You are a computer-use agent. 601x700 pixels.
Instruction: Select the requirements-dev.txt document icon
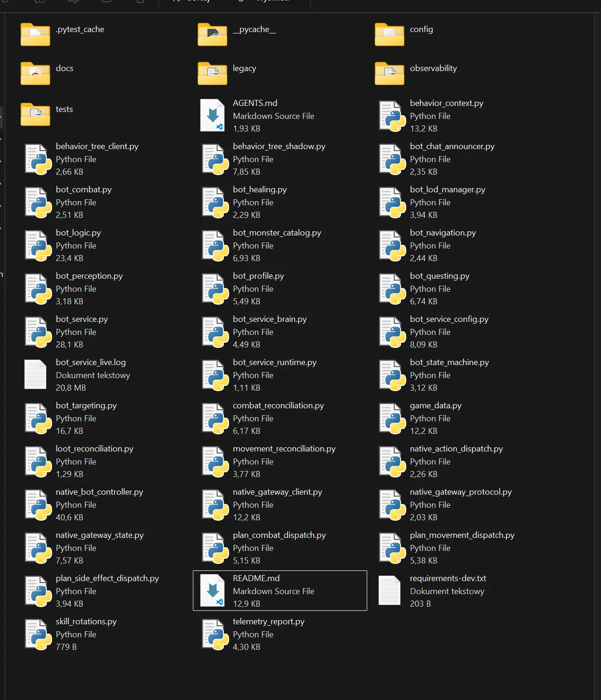click(x=390, y=590)
